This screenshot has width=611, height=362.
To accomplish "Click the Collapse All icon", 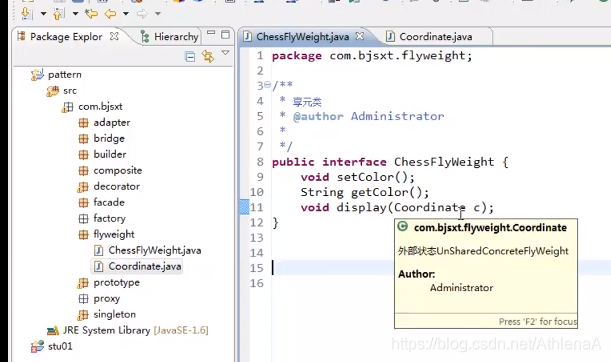I will click(x=190, y=57).
